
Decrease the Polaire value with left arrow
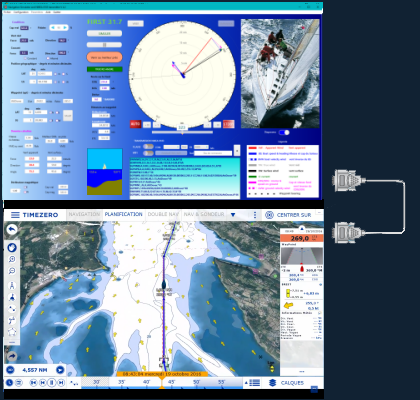53,27
